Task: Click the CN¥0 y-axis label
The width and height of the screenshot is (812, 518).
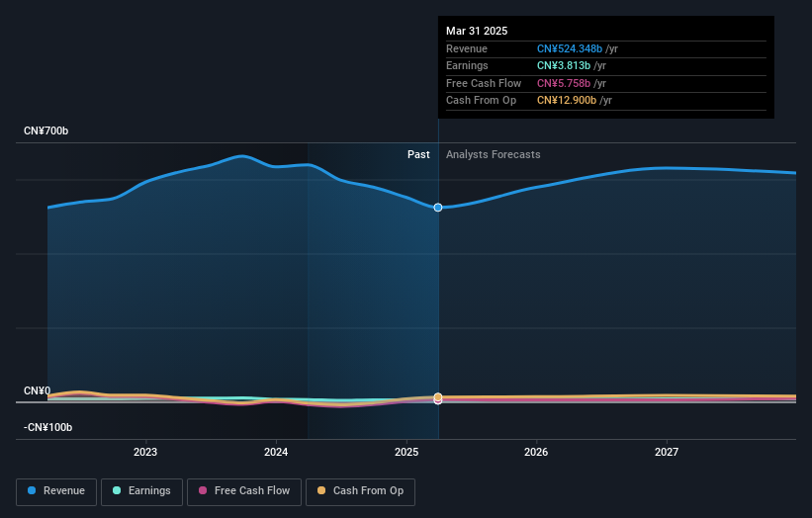Action: (38, 390)
